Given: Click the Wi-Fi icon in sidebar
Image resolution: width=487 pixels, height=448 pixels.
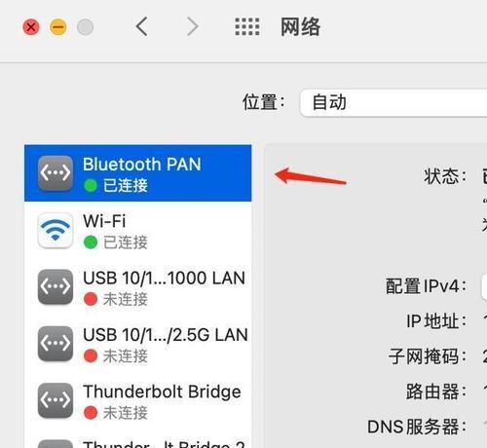Looking at the screenshot, I should tap(56, 230).
